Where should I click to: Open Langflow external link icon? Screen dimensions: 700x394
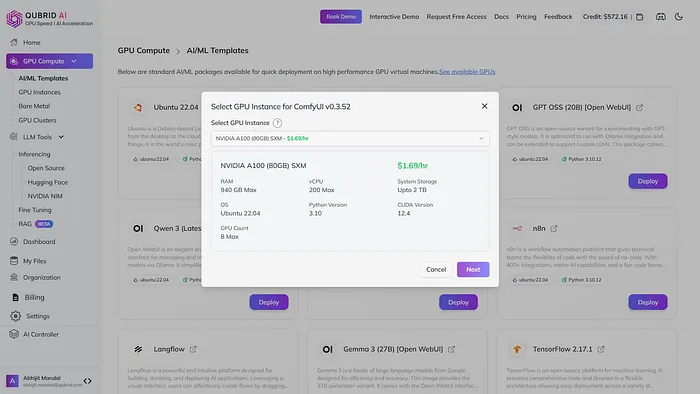[193, 349]
